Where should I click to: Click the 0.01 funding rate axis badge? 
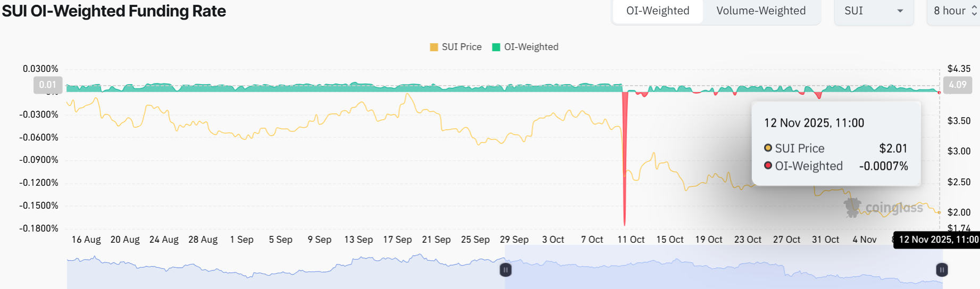(48, 85)
